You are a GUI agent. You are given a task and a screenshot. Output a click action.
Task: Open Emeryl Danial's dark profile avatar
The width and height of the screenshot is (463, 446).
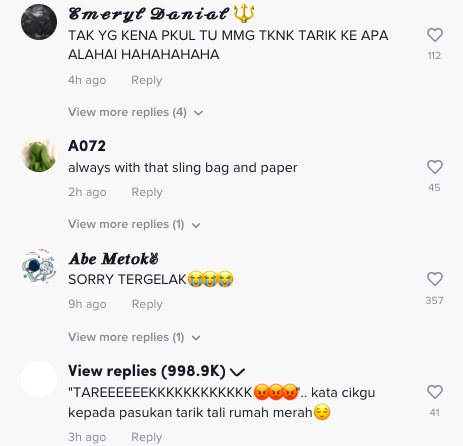click(x=39, y=22)
